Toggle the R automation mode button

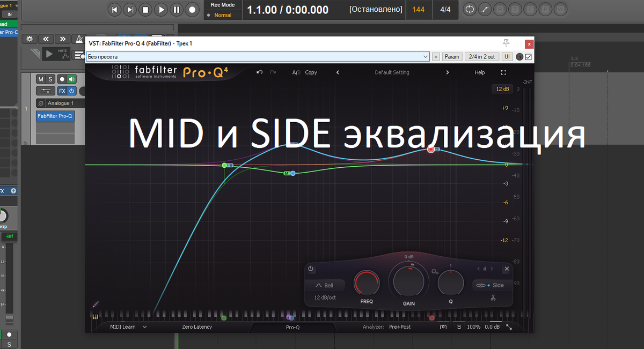[500, 9]
